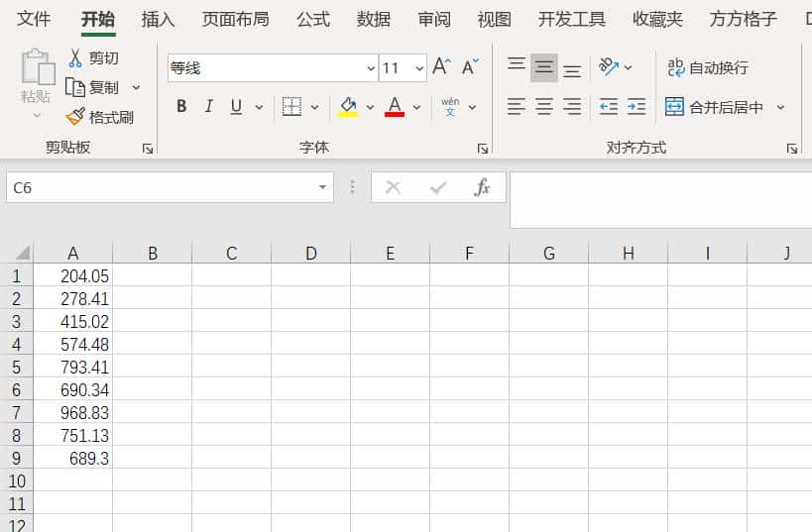Center text horizontally
The height and width of the screenshot is (532, 812).
click(x=543, y=107)
